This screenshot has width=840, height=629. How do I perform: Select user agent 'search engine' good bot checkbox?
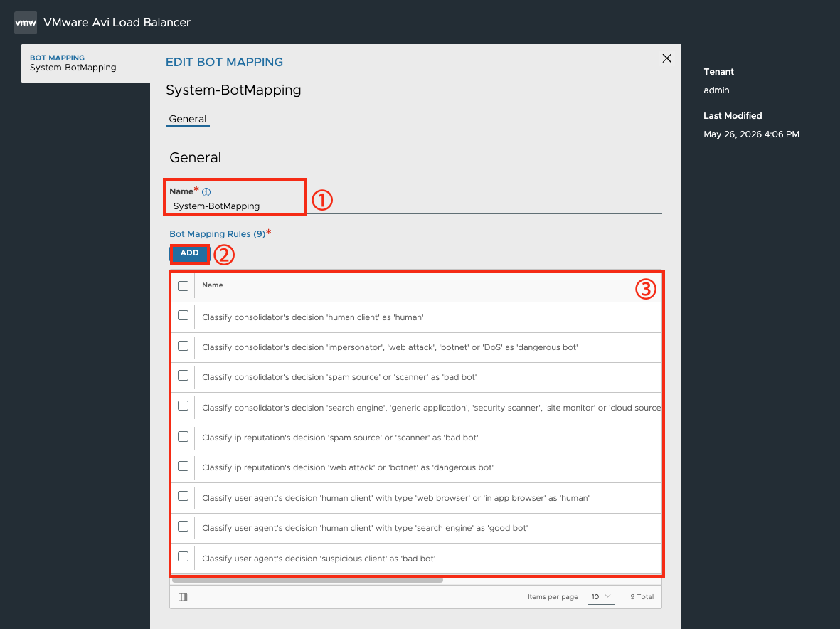tap(184, 526)
